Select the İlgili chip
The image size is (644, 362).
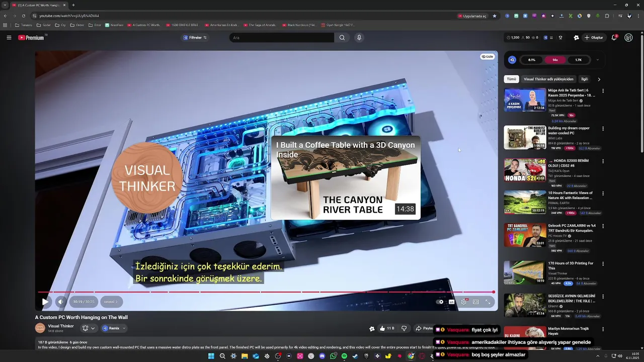click(x=584, y=79)
